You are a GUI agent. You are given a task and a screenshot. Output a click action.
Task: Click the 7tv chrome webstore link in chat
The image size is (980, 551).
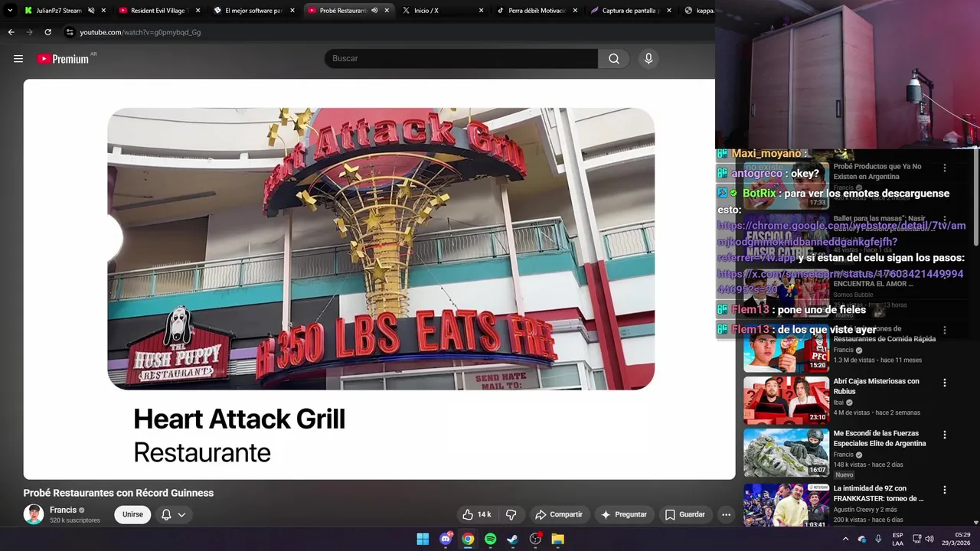(x=841, y=242)
